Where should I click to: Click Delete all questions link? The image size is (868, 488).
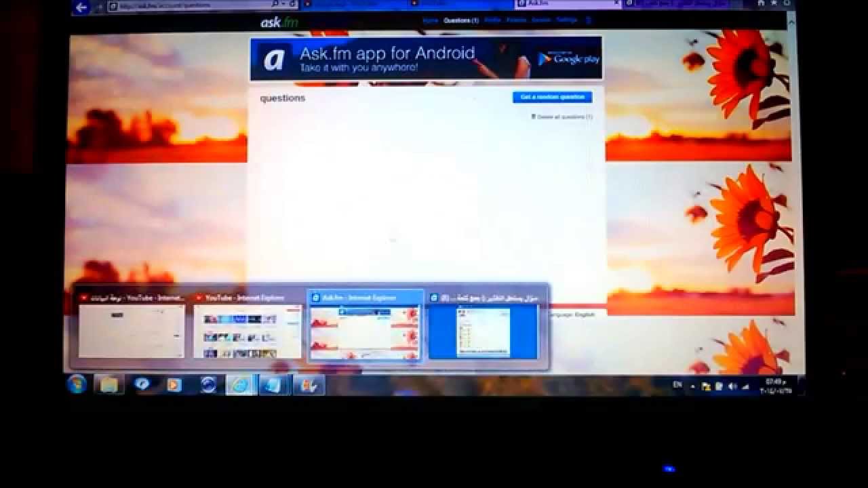[561, 117]
